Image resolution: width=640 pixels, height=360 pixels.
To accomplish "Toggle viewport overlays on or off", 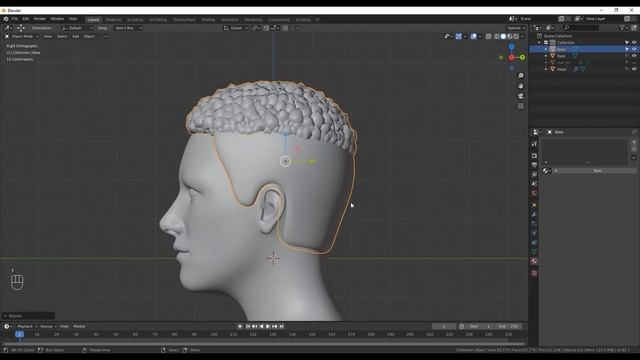I will tap(473, 36).
